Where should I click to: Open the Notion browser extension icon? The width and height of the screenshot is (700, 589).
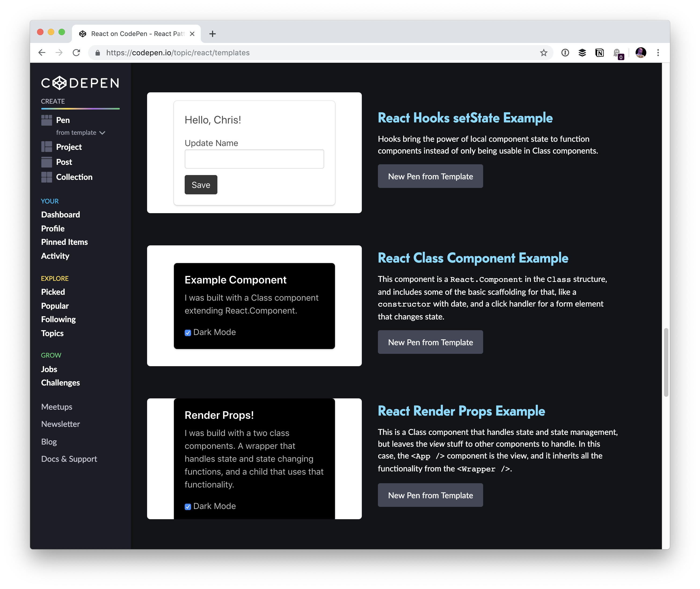(600, 52)
